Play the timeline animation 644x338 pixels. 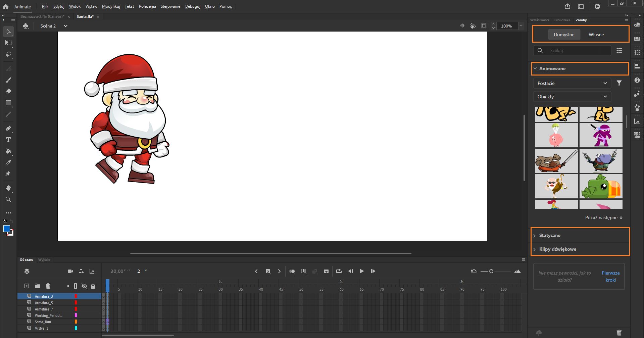click(361, 271)
